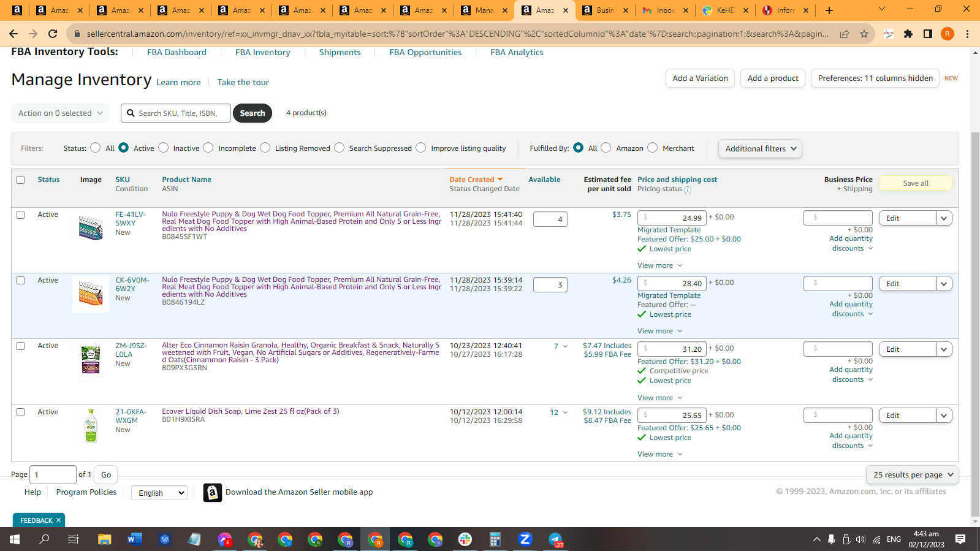Open the English language selector

pyautogui.click(x=159, y=493)
